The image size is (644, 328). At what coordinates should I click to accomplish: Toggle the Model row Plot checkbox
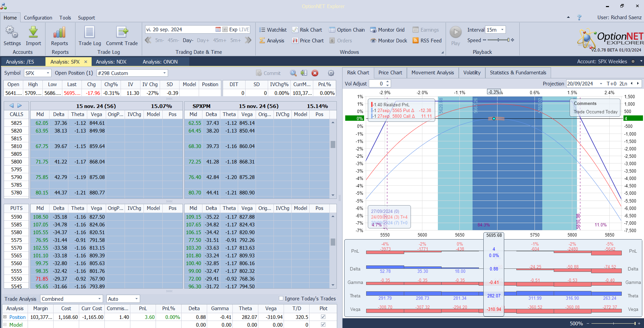pyautogui.click(x=323, y=325)
